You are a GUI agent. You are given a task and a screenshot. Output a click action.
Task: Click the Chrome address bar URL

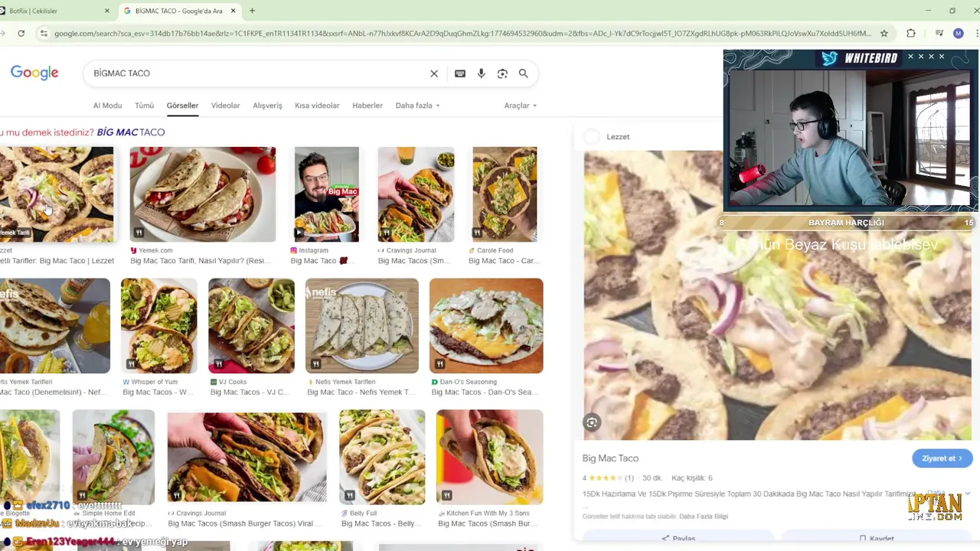tap(462, 33)
